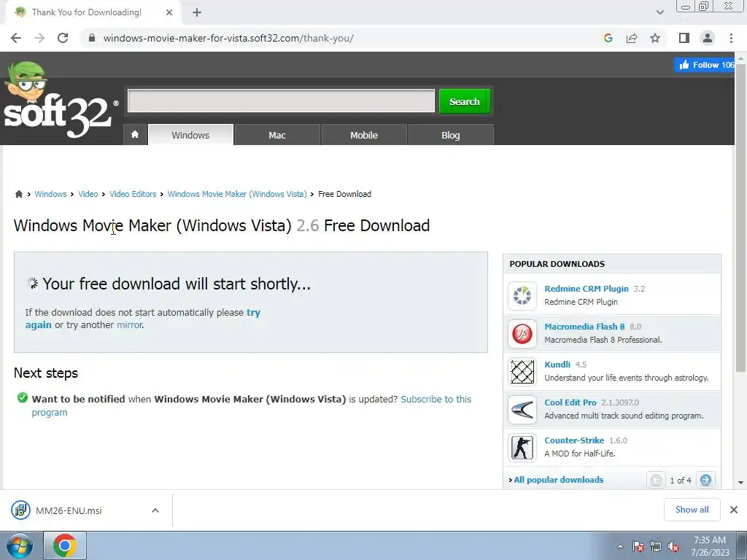This screenshot has height=560, width=747.
Task: Click All popular downloads link
Action: point(558,480)
